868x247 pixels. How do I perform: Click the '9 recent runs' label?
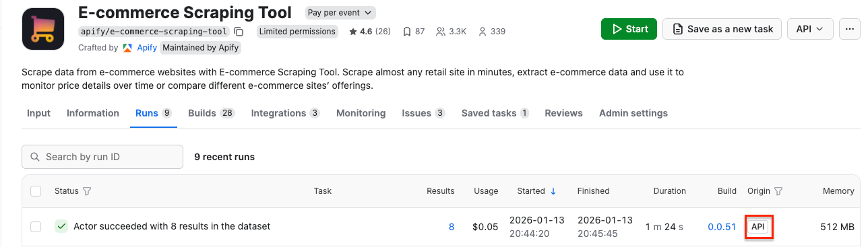click(224, 157)
